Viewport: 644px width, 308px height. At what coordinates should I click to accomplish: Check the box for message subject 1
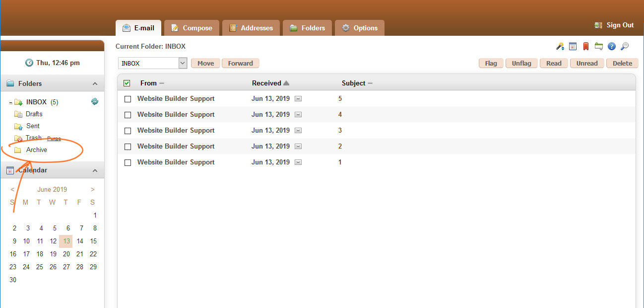(128, 162)
